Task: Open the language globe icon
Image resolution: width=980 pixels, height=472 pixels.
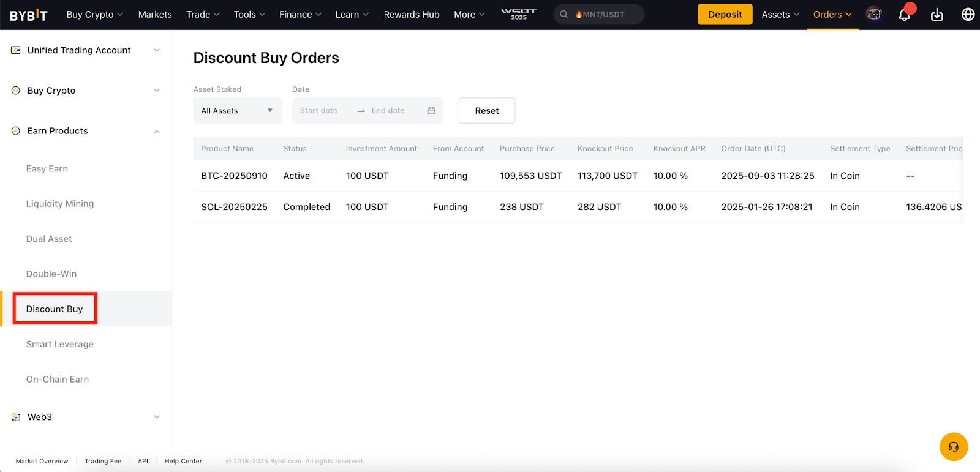Action: 968,14
